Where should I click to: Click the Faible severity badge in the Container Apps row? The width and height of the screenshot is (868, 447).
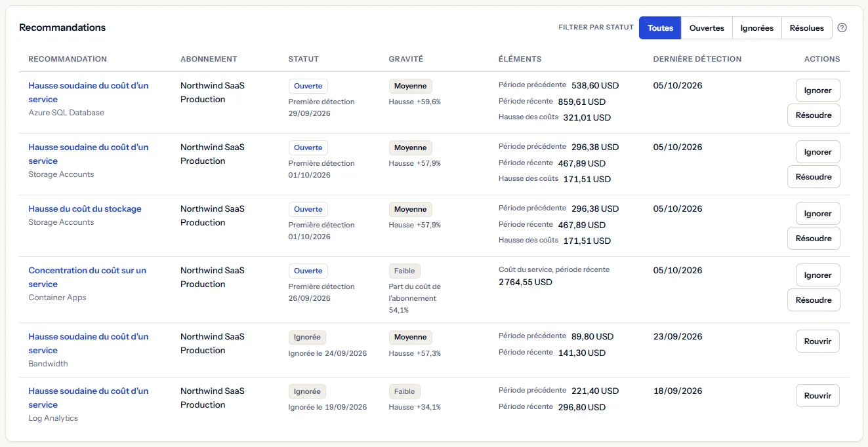pos(405,271)
